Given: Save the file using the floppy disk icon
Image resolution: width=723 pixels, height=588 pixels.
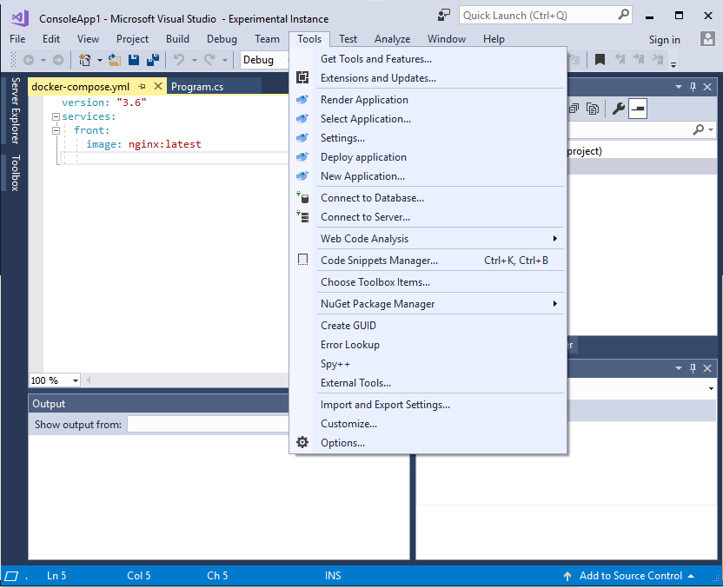Looking at the screenshot, I should tap(134, 60).
